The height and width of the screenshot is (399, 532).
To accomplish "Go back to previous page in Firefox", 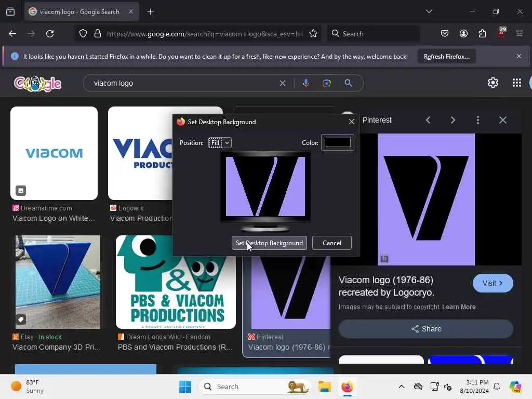I will 12,34.
